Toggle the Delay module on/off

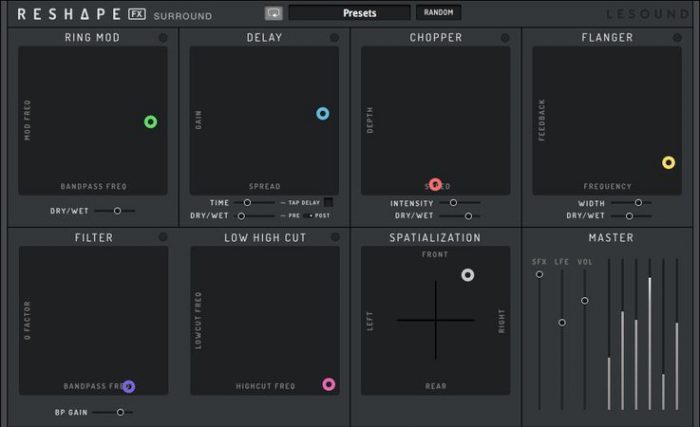[x=334, y=38]
